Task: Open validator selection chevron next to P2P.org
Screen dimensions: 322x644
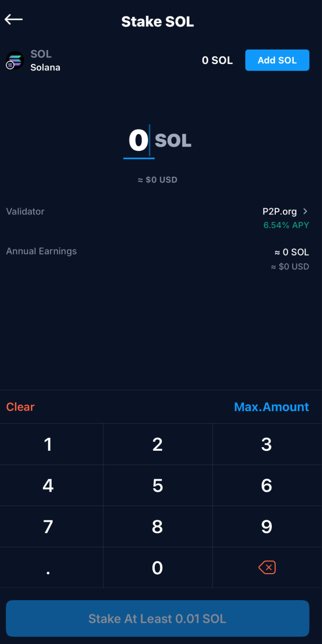Action: [x=305, y=211]
